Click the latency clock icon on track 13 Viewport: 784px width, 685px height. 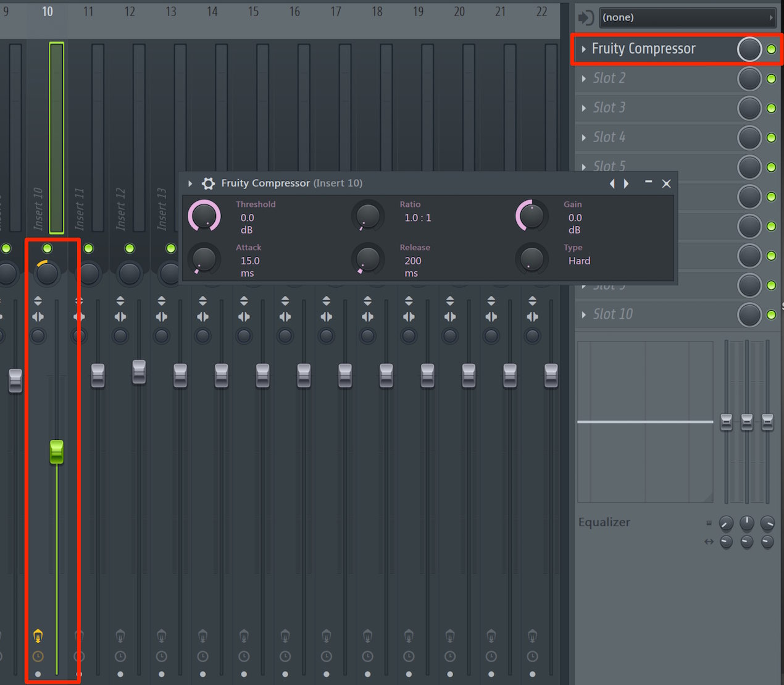point(161,657)
